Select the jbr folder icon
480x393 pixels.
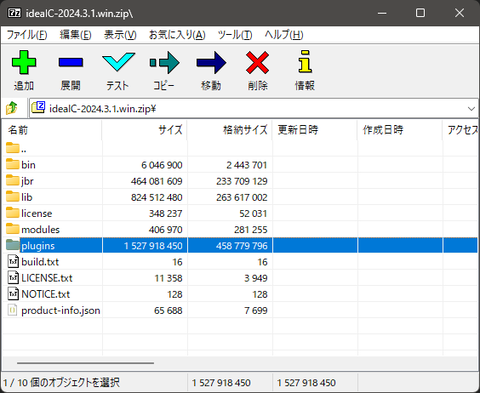13,180
